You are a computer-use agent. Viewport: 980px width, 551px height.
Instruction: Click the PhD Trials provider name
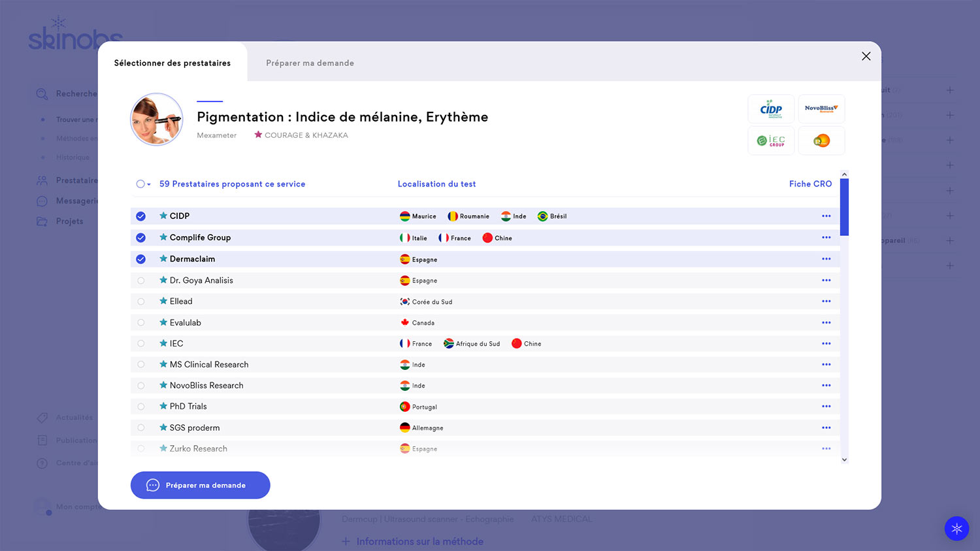tap(188, 407)
